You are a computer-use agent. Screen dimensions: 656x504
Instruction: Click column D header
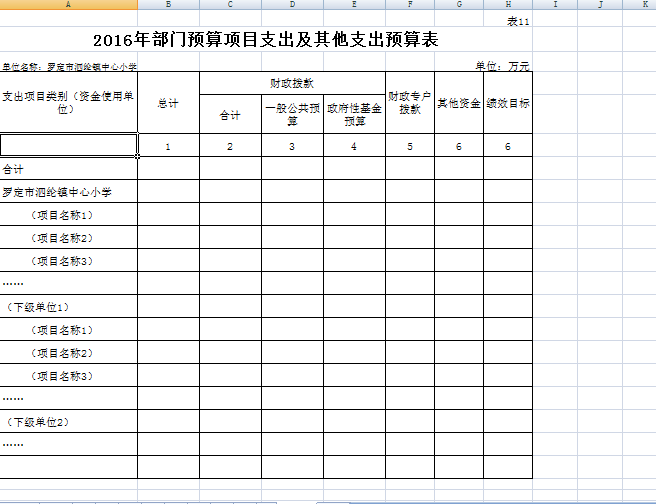[x=292, y=5]
